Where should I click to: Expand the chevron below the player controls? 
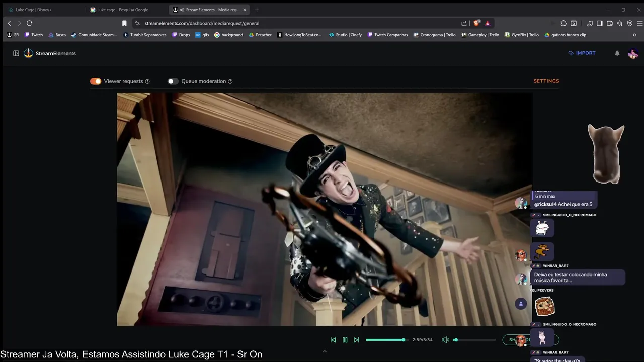pos(325,351)
